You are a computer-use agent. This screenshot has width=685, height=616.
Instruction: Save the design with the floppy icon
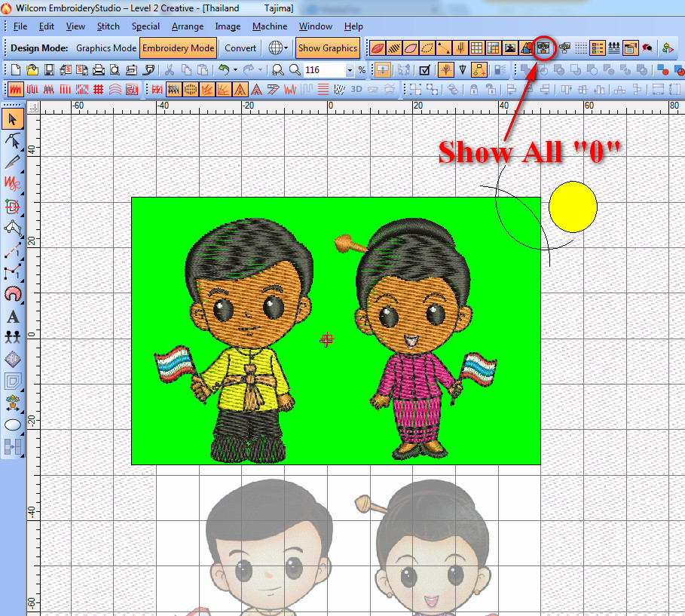click(x=48, y=70)
